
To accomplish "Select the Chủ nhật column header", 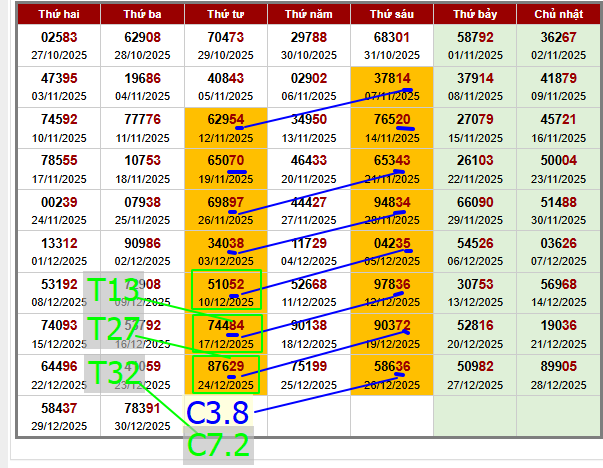I will pos(557,15).
